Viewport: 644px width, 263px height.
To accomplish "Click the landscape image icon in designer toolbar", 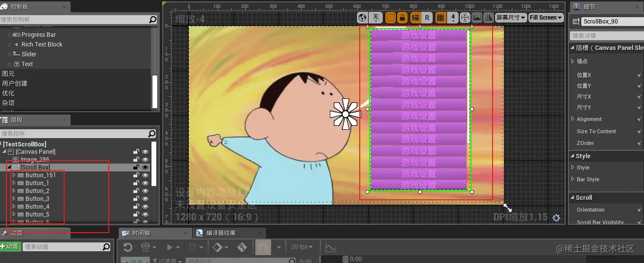I will click(x=477, y=18).
